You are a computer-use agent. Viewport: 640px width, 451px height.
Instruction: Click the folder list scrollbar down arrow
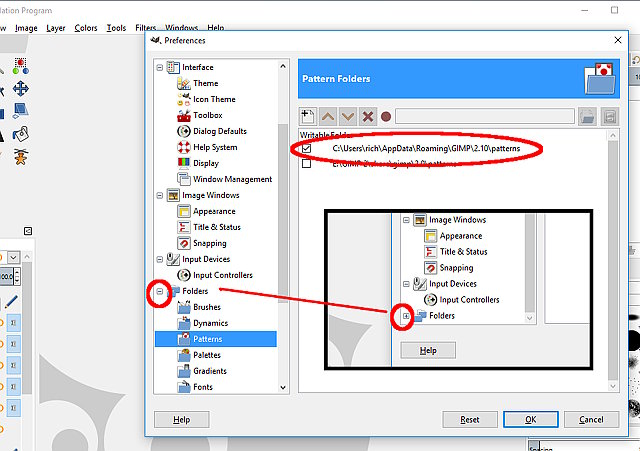click(613, 386)
